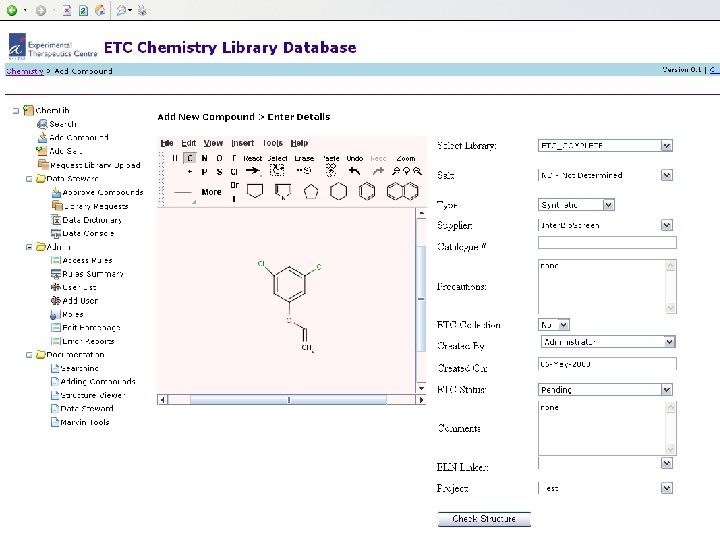This screenshot has height=540, width=720.
Task: Open the Select Library dropdown
Action: (667, 146)
